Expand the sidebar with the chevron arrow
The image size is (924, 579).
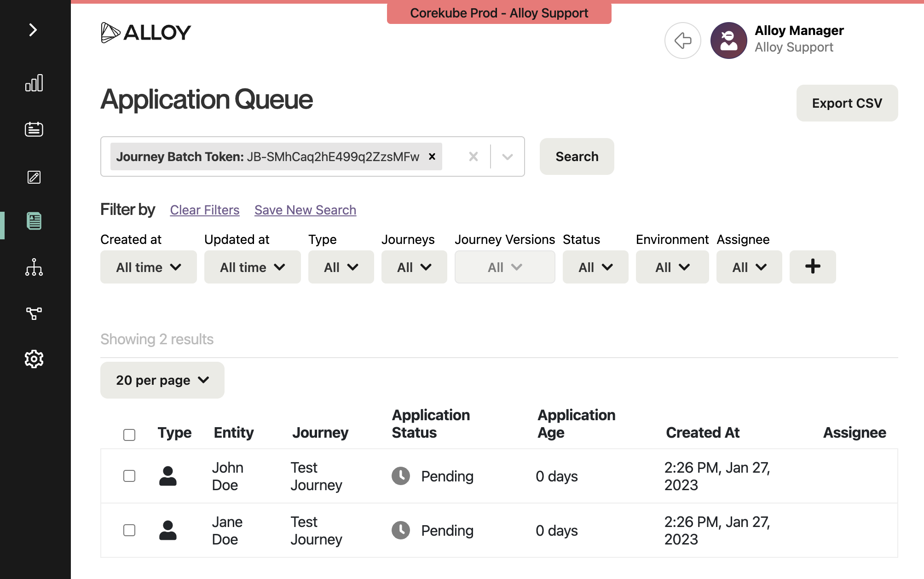33,30
